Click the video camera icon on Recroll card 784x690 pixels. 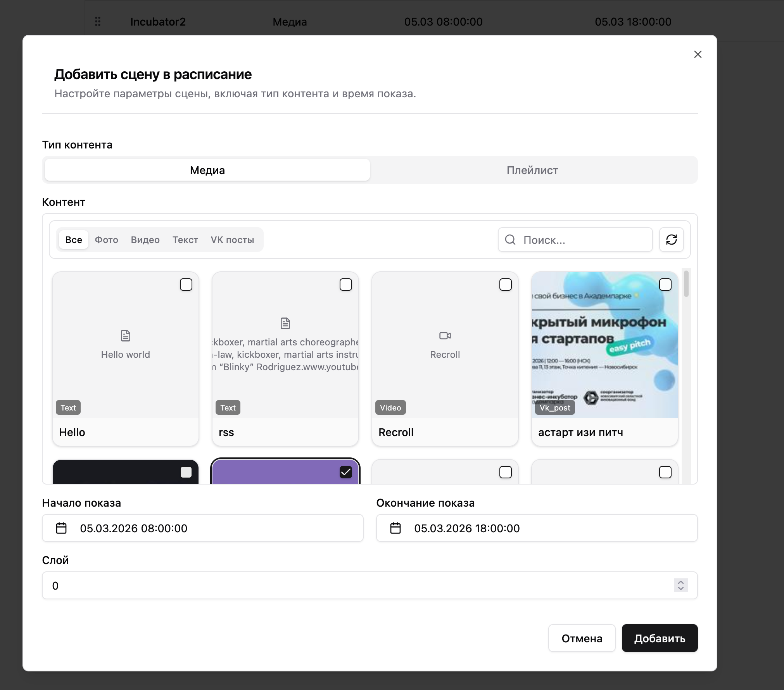click(x=445, y=336)
